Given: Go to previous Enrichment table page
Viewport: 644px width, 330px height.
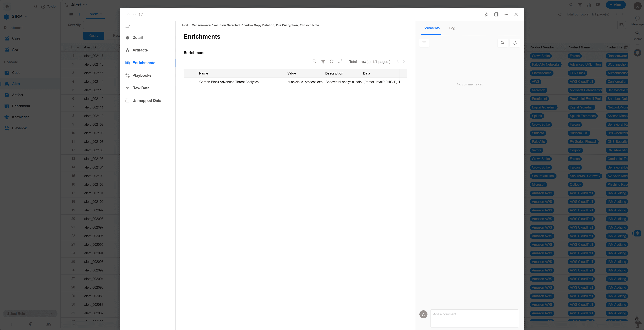Looking at the screenshot, I should 398,62.
